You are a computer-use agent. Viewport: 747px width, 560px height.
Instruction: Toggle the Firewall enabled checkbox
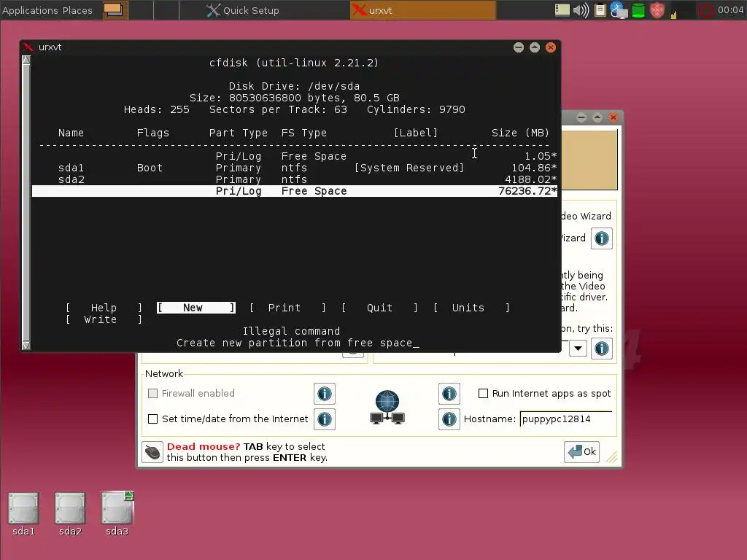[x=153, y=393]
